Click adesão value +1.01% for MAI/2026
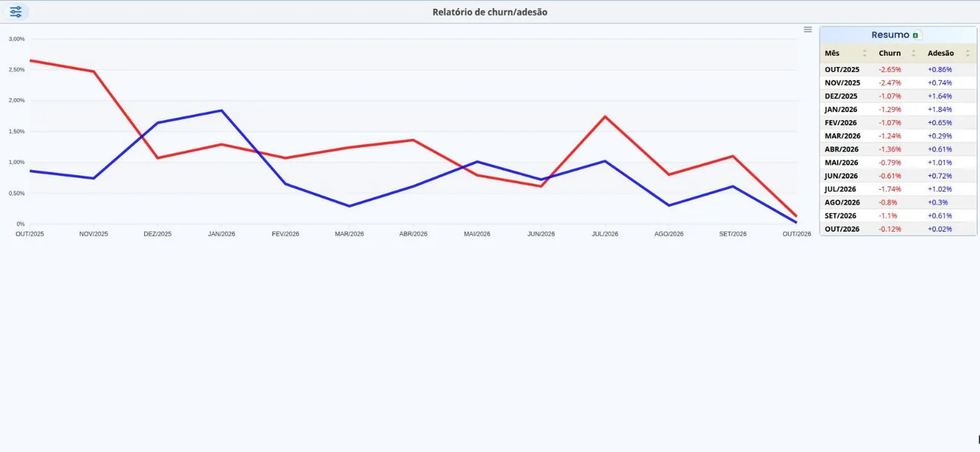 coord(939,163)
